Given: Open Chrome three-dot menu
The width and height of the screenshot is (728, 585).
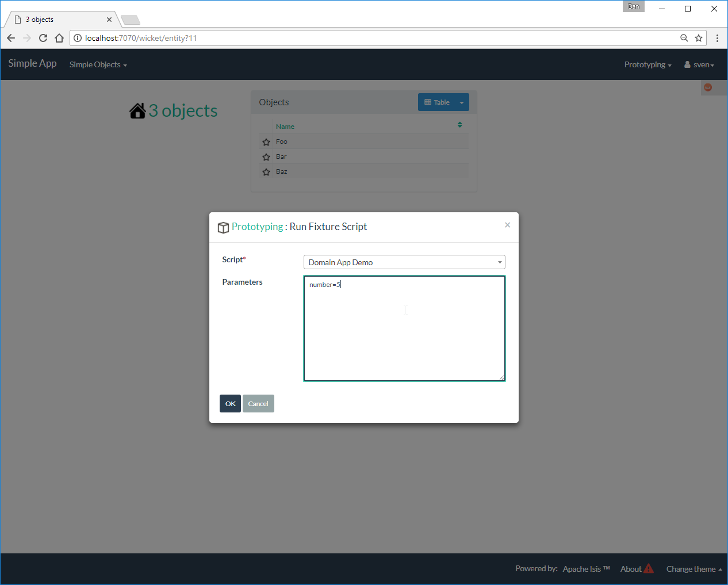Looking at the screenshot, I should [717, 38].
